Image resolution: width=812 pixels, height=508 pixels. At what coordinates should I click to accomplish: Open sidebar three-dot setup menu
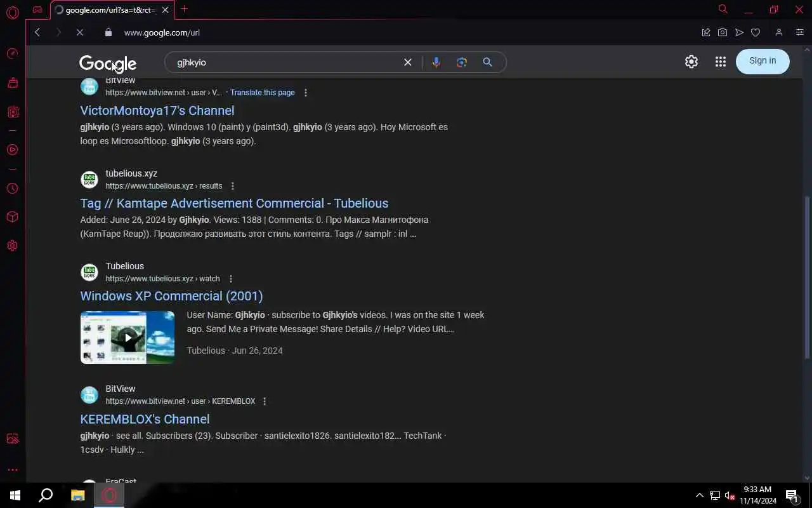pyautogui.click(x=12, y=470)
